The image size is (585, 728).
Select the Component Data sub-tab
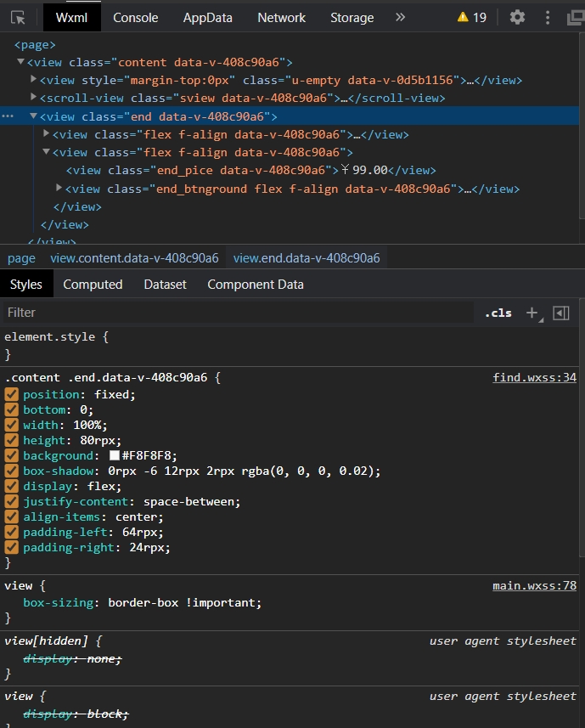(256, 284)
